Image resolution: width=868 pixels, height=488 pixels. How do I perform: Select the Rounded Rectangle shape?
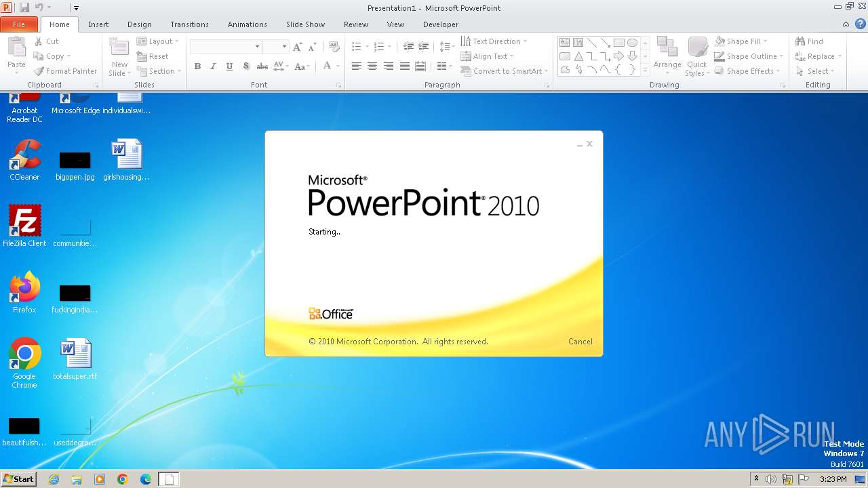click(565, 56)
